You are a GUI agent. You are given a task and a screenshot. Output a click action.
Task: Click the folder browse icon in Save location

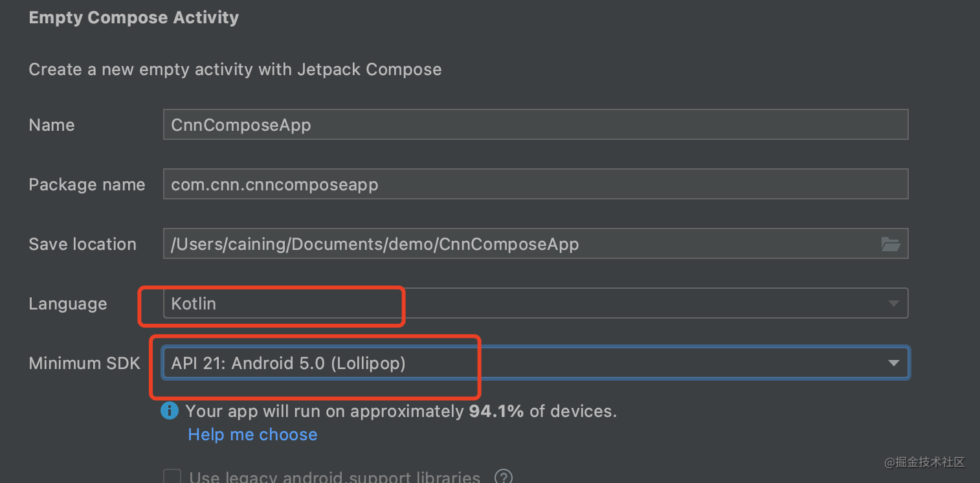(891, 244)
